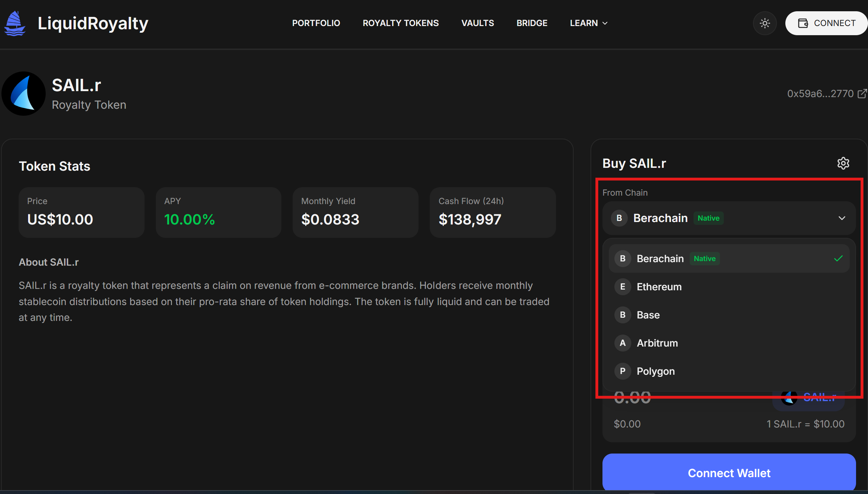The height and width of the screenshot is (494, 868).
Task: Choose Ethereum from the chain list
Action: (659, 287)
